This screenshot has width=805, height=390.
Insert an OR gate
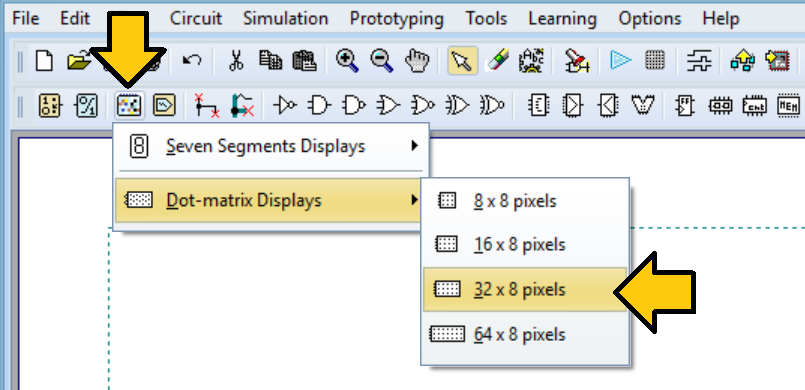(388, 106)
